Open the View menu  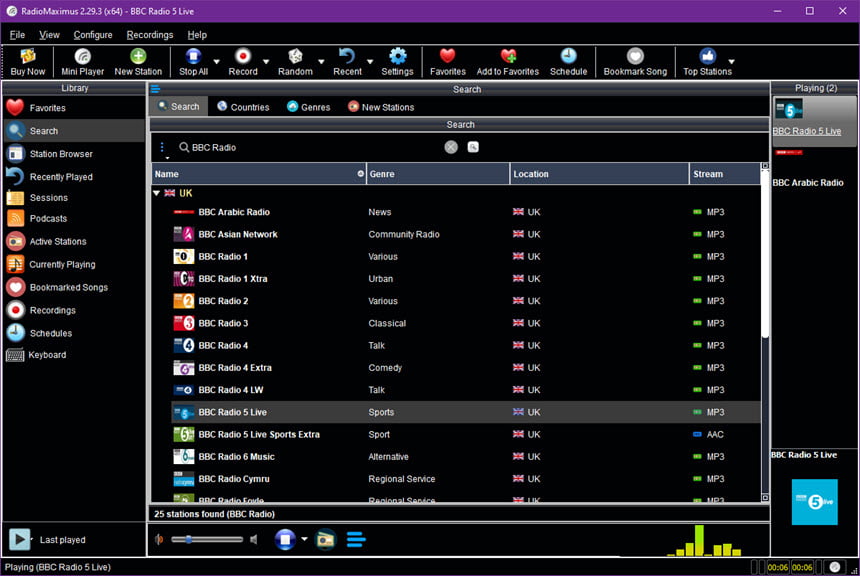click(x=49, y=35)
